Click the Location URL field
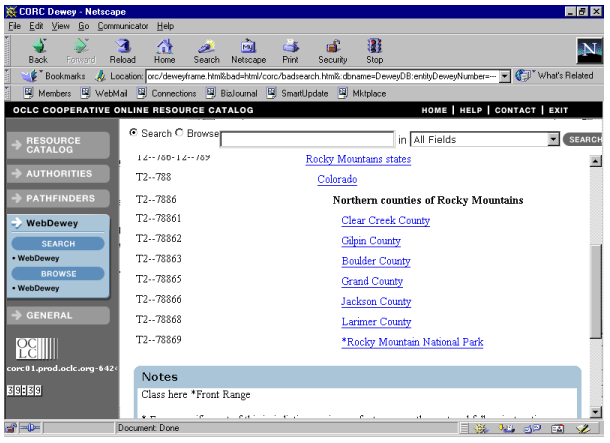This screenshot has width=610, height=443. [x=323, y=76]
